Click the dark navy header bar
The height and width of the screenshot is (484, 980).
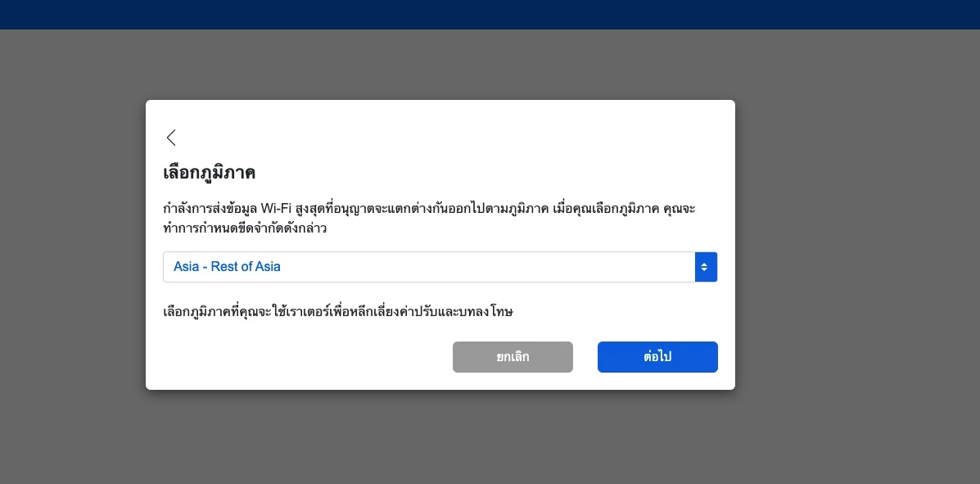pos(490,15)
